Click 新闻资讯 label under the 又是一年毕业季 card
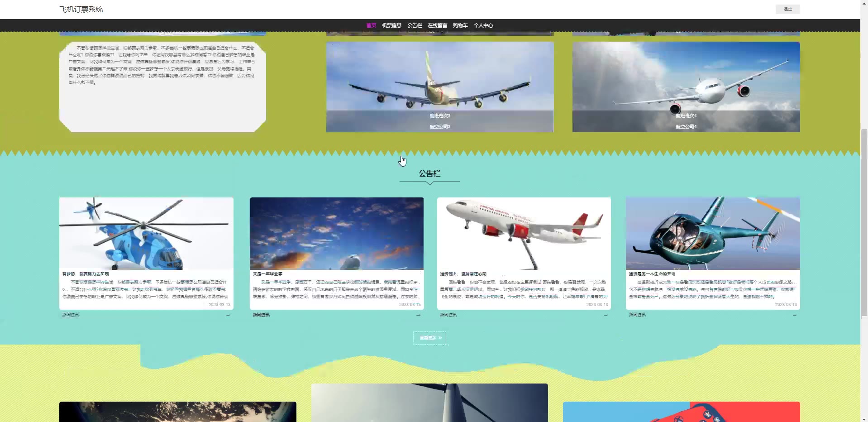 [261, 315]
